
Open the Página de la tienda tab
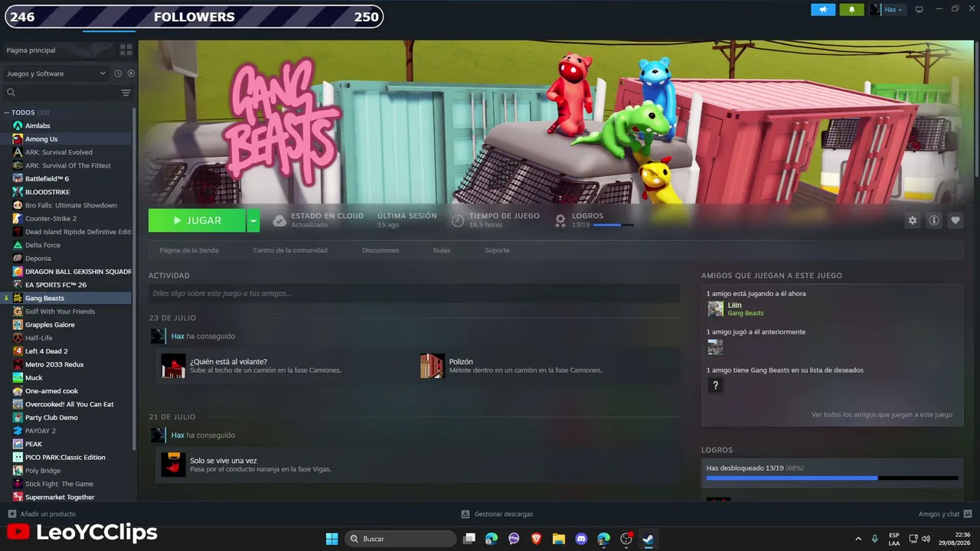[x=189, y=250]
